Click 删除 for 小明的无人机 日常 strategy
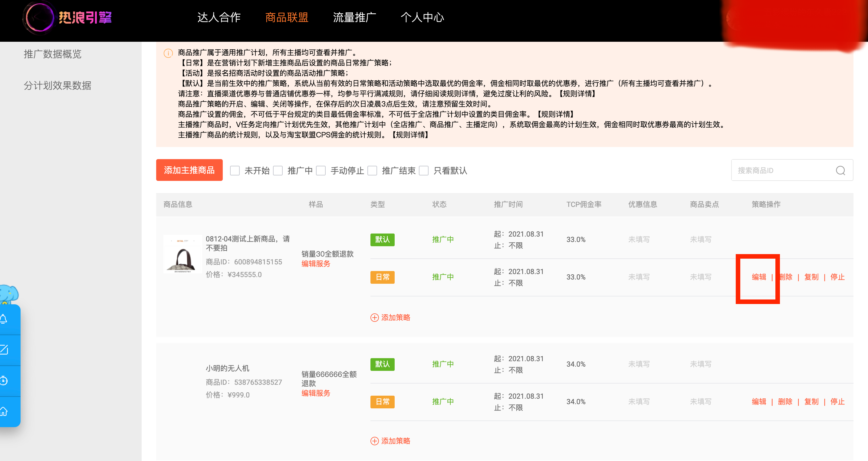This screenshot has width=868, height=461. coord(785,401)
